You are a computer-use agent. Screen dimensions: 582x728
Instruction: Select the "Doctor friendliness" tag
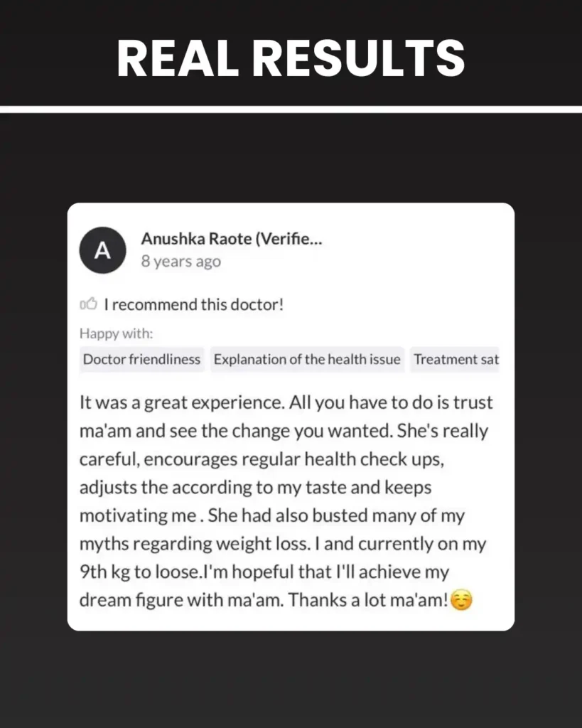(142, 360)
